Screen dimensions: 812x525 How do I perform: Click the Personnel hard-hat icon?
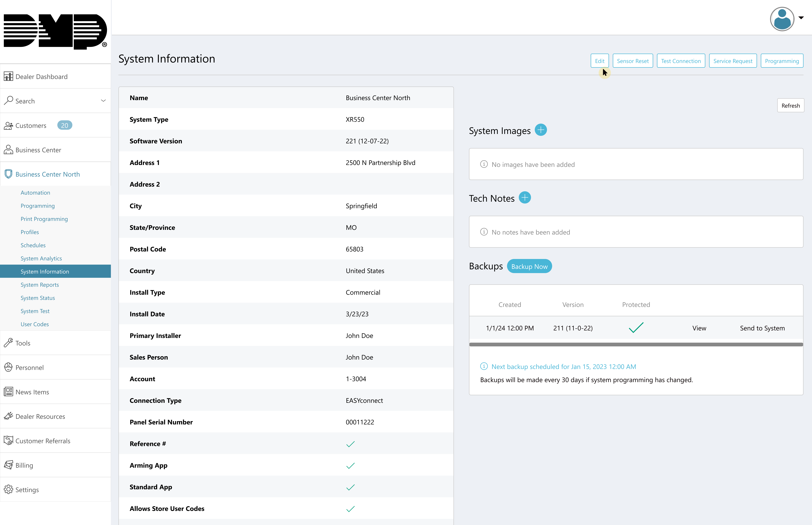pyautogui.click(x=9, y=367)
